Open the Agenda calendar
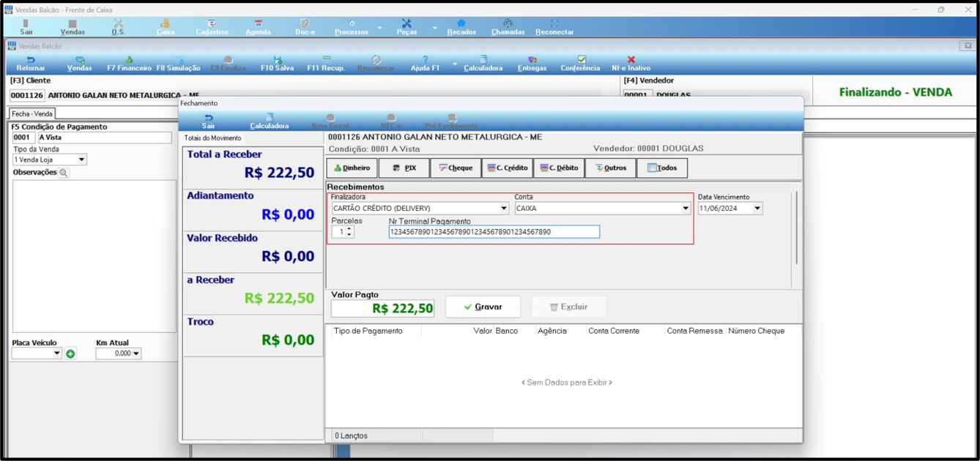This screenshot has width=980, height=461. [x=258, y=27]
